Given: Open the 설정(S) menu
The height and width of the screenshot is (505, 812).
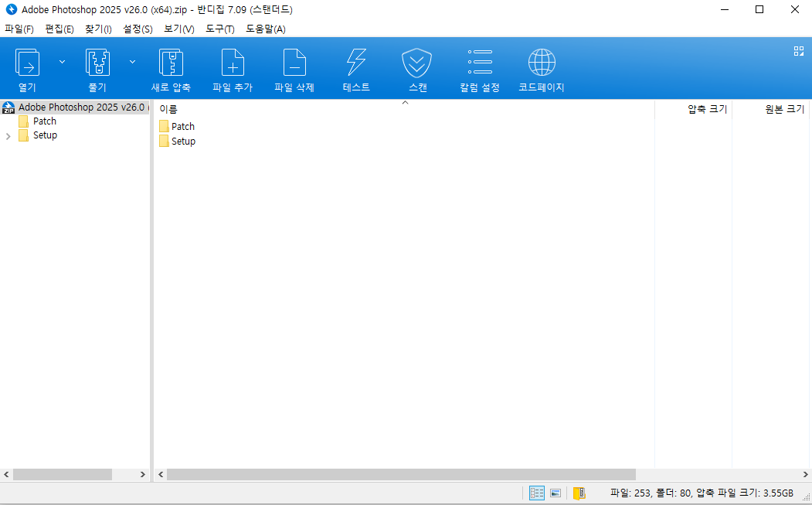Looking at the screenshot, I should (138, 29).
